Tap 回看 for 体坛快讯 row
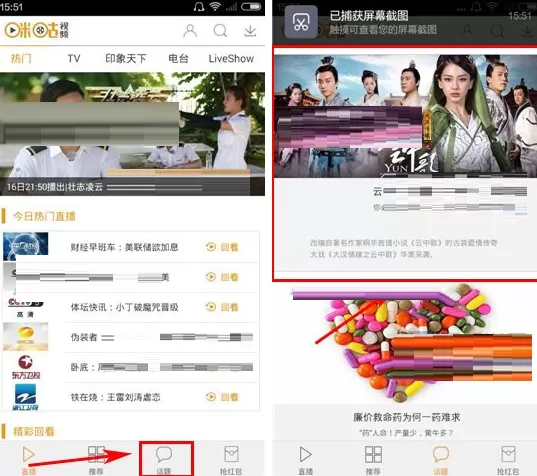This screenshot has height=476, width=537. [x=222, y=307]
